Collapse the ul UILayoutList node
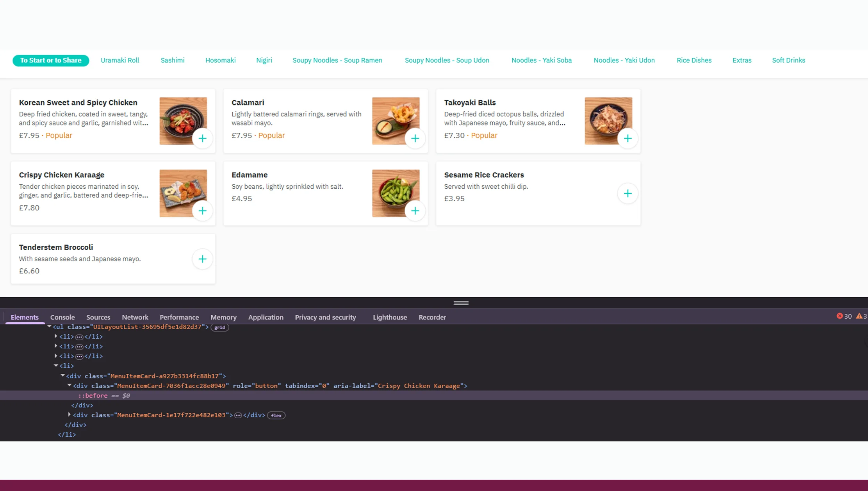 click(x=49, y=327)
